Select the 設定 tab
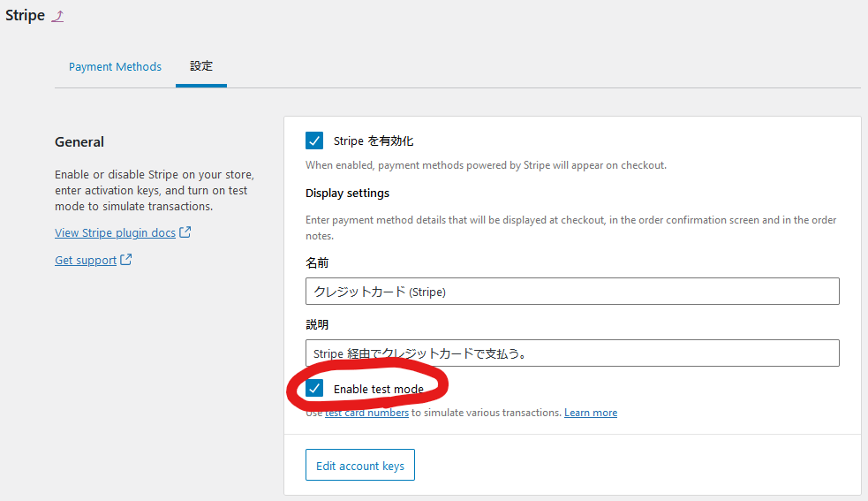This screenshot has height=501, width=868. coord(201,66)
